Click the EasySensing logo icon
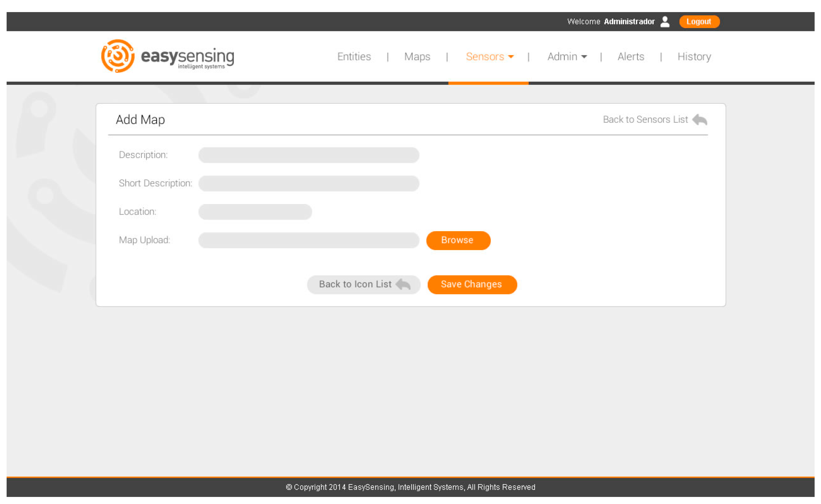This screenshot has height=504, width=821. pyautogui.click(x=118, y=56)
